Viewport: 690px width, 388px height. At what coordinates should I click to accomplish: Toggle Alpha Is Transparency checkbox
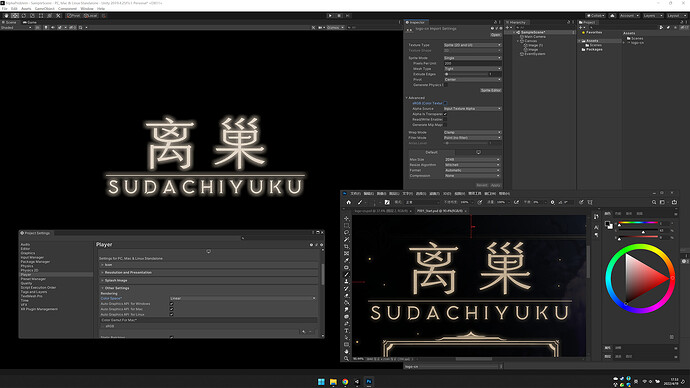445,114
